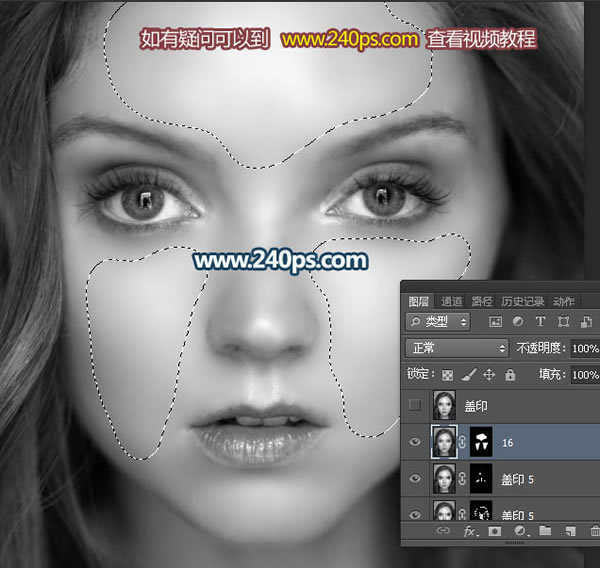Open the fx layer style menu

click(470, 531)
